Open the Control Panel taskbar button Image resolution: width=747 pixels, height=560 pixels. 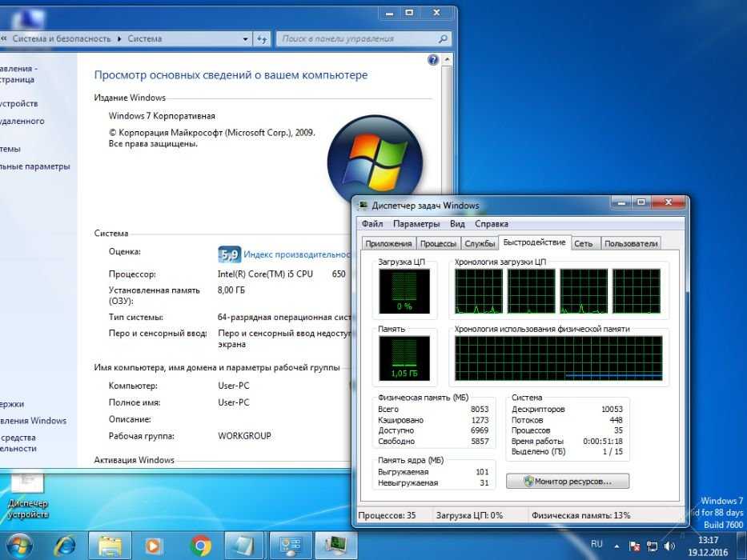[291, 546]
